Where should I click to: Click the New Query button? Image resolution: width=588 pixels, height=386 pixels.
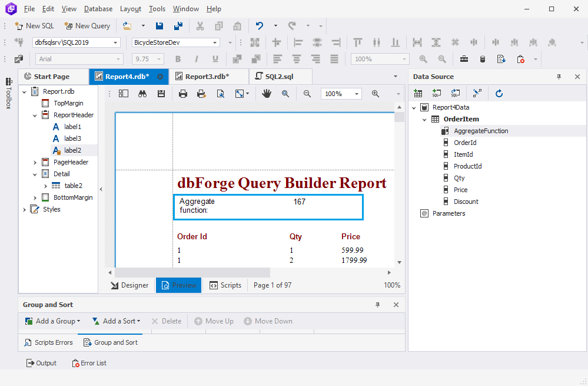87,26
